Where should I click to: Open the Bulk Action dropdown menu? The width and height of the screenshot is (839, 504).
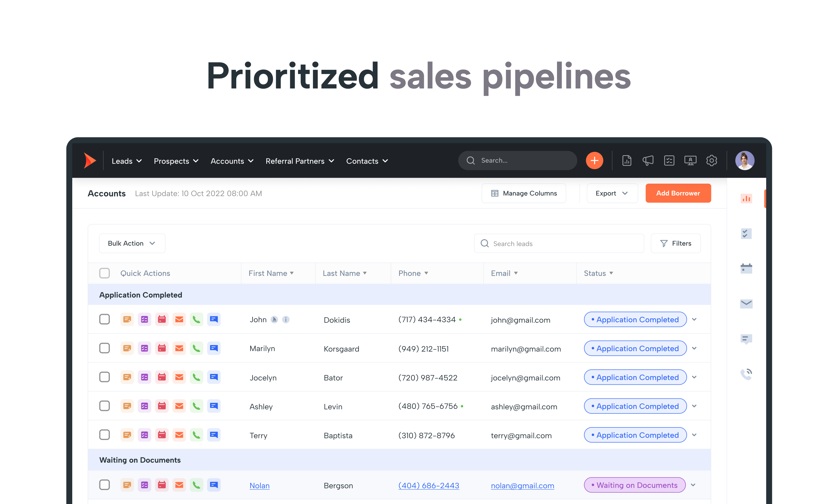tap(129, 242)
